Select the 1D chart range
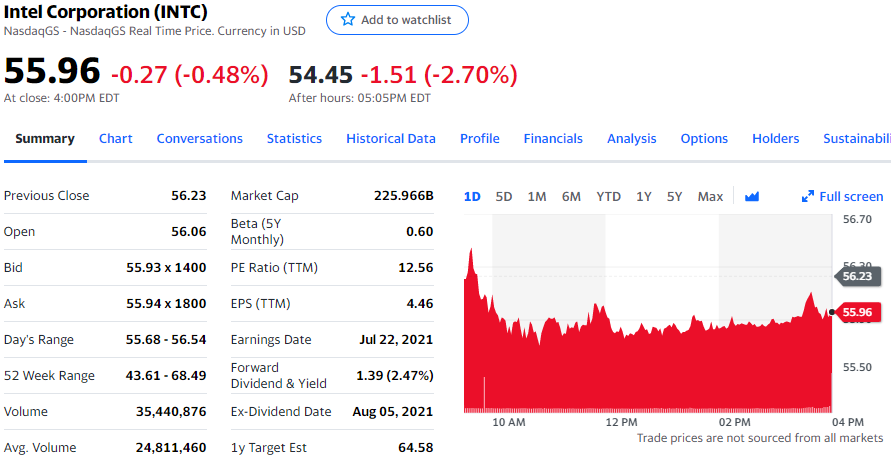The image size is (891, 459). point(473,197)
